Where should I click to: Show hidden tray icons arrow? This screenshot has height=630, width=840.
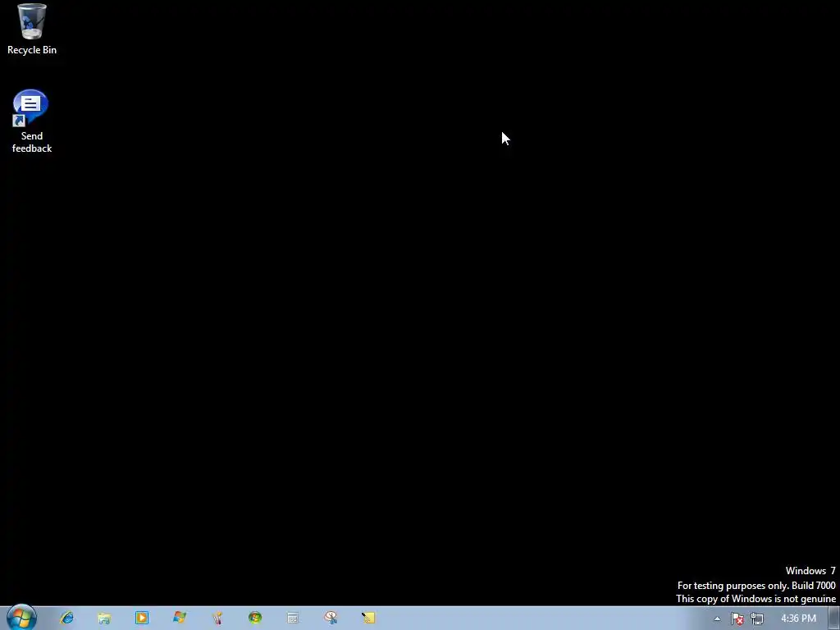tap(717, 619)
